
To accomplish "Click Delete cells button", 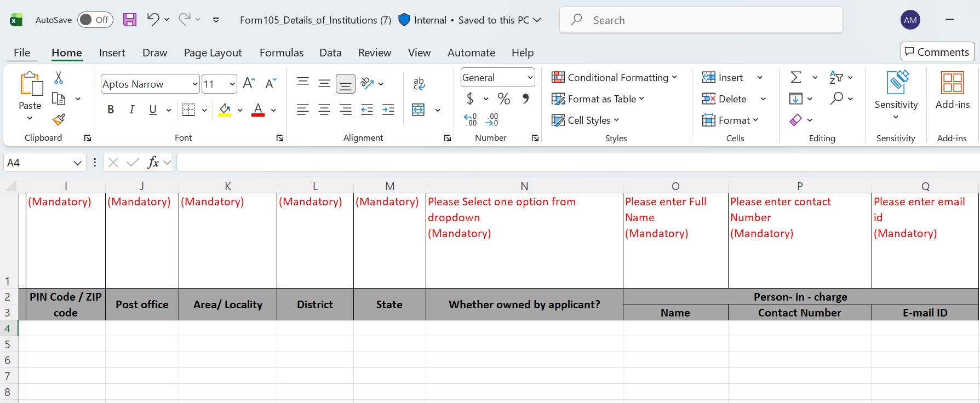I will [725, 99].
